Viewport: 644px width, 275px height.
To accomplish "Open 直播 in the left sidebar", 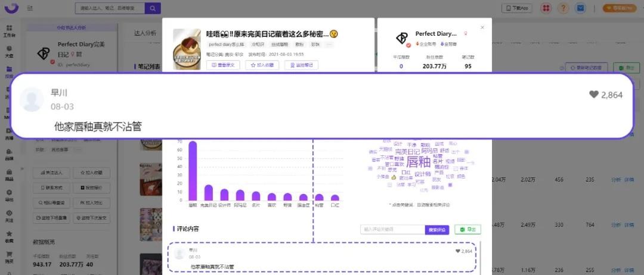I will (x=9, y=133).
